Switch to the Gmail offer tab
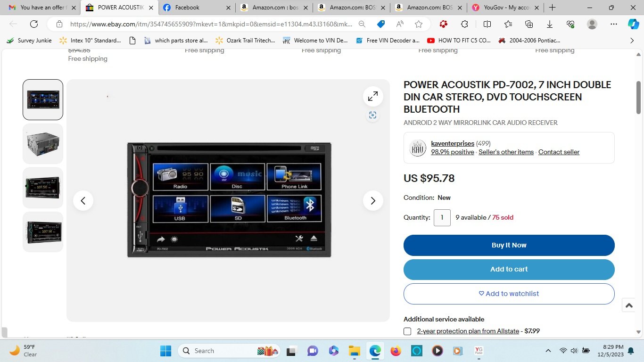This screenshot has height=362, width=644. click(x=41, y=8)
